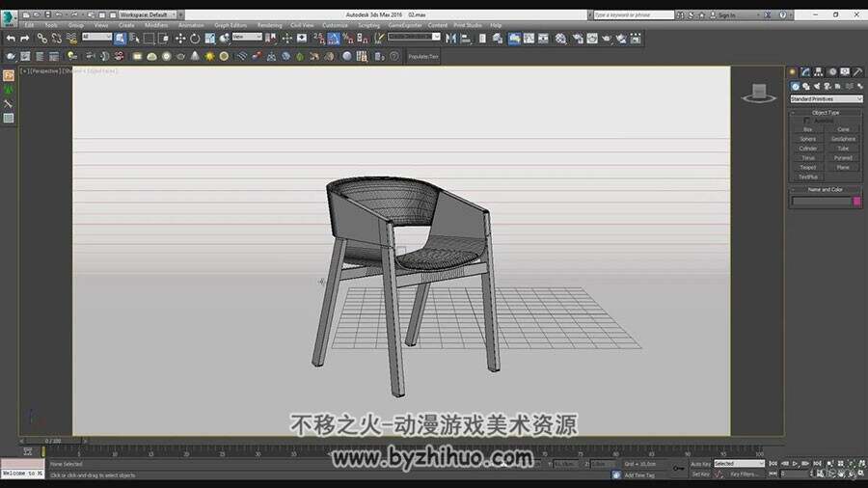This screenshot has width=868, height=488.
Task: Switch to the Modify panel tab
Action: point(805,72)
